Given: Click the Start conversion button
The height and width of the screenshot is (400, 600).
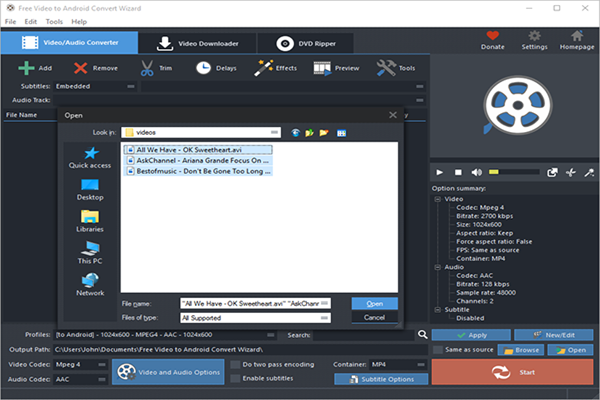Looking at the screenshot, I should (512, 372).
